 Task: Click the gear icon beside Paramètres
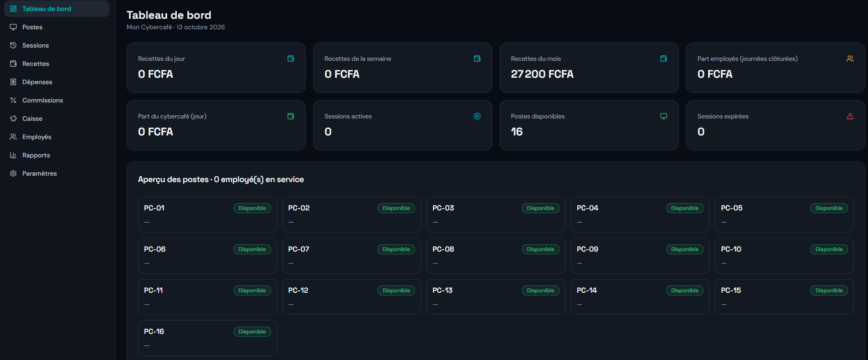pos(13,173)
